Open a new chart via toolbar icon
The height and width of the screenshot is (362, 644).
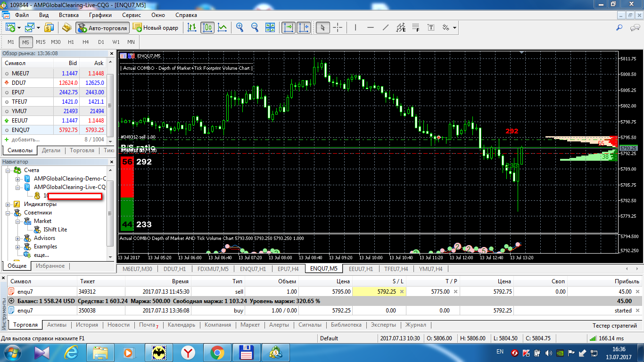[x=10, y=28]
